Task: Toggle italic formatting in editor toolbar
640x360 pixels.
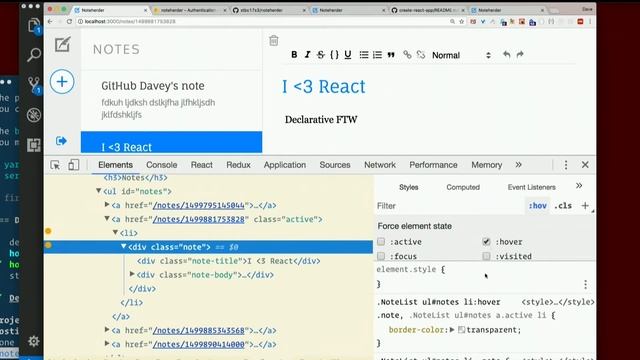Action: pos(307,55)
